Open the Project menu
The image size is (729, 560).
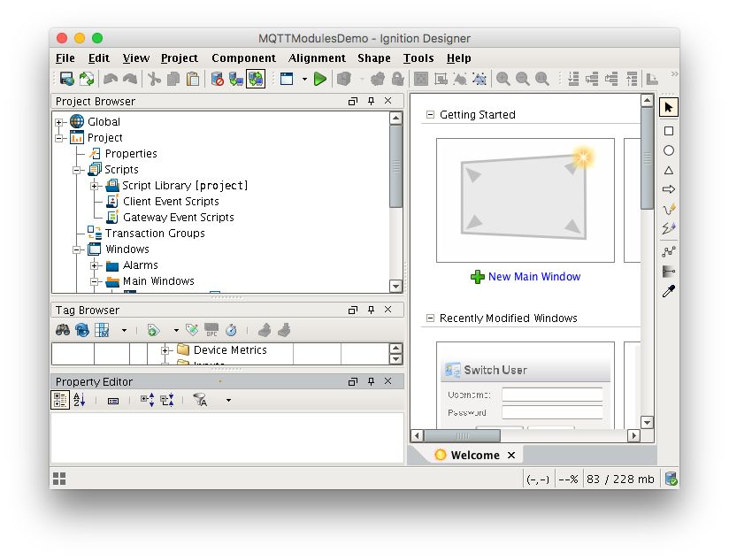[180, 58]
